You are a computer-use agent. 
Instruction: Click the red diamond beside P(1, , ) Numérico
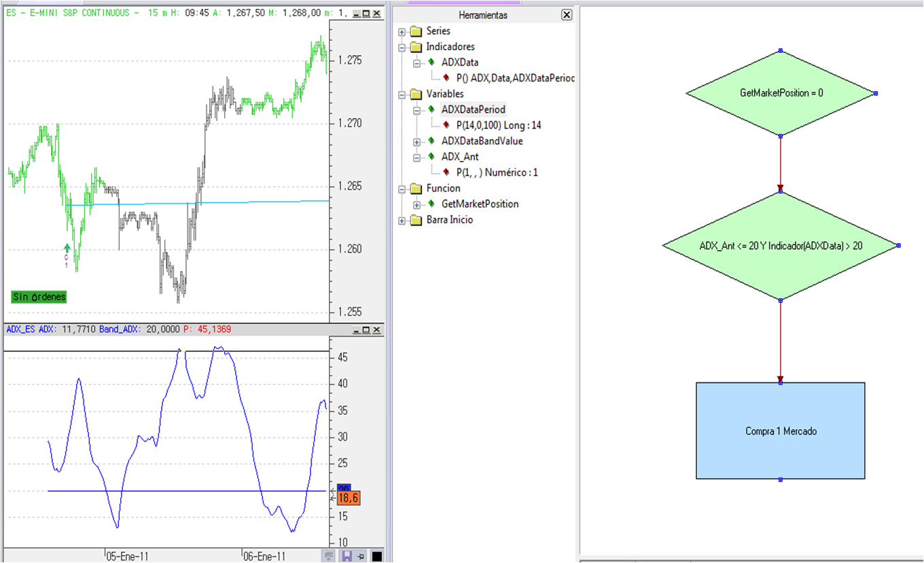[446, 172]
